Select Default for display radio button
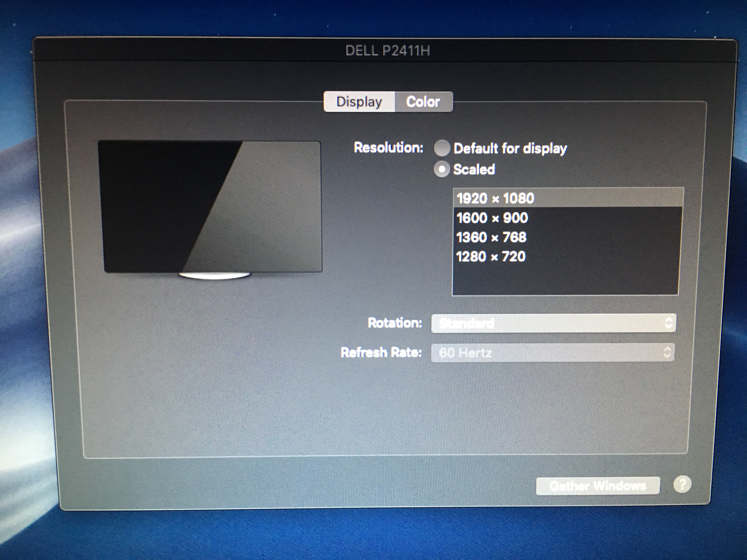The width and height of the screenshot is (747, 560). point(442,148)
